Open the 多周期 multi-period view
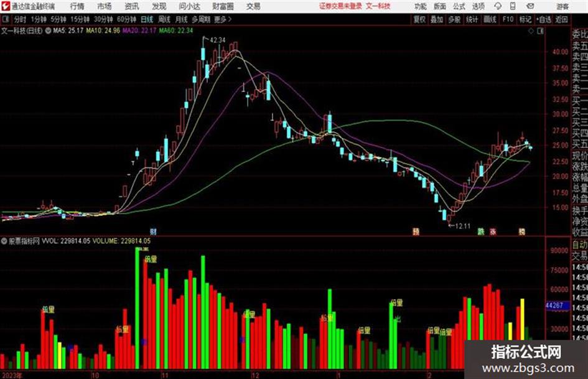 point(201,19)
